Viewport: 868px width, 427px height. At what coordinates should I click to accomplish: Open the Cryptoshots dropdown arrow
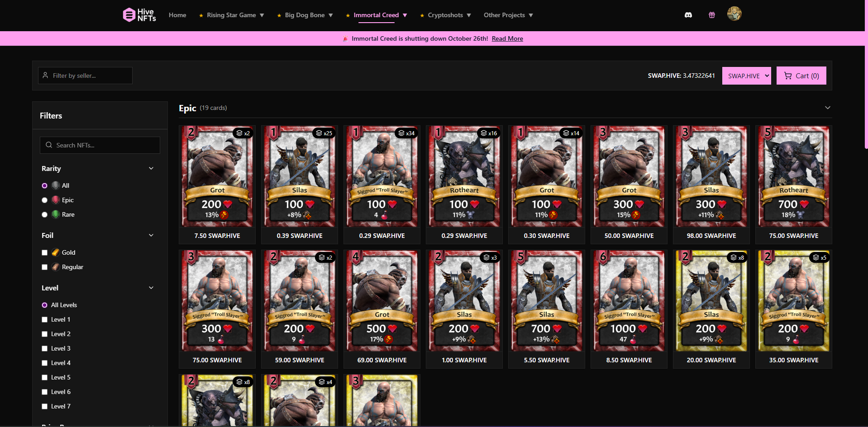469,15
